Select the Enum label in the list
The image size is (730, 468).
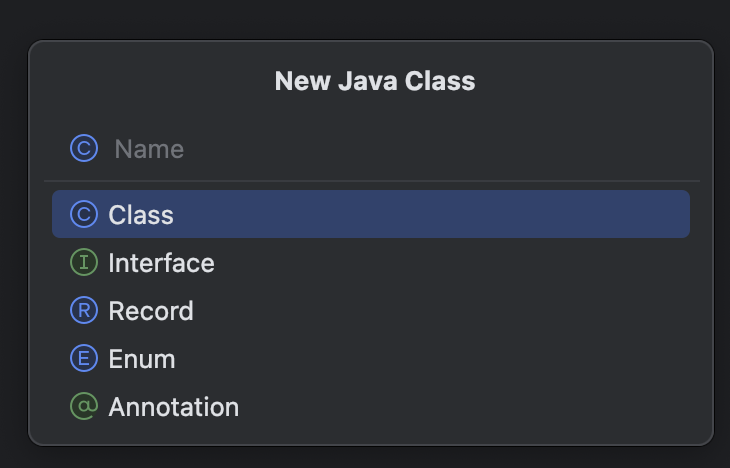(x=142, y=359)
